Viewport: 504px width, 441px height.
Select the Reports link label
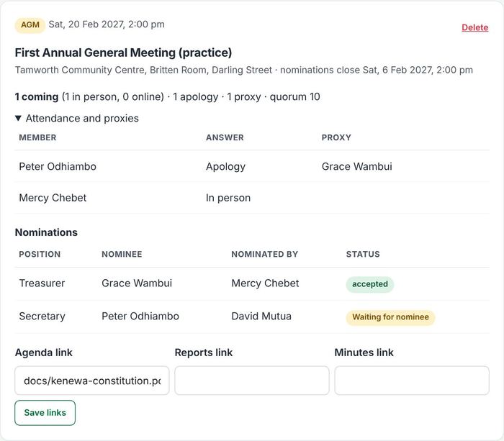point(204,353)
